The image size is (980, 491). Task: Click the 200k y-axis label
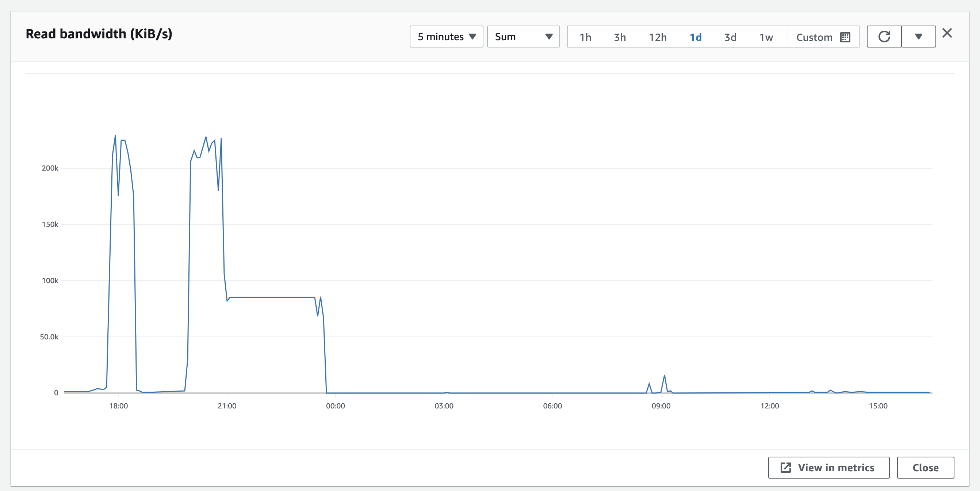pos(50,168)
